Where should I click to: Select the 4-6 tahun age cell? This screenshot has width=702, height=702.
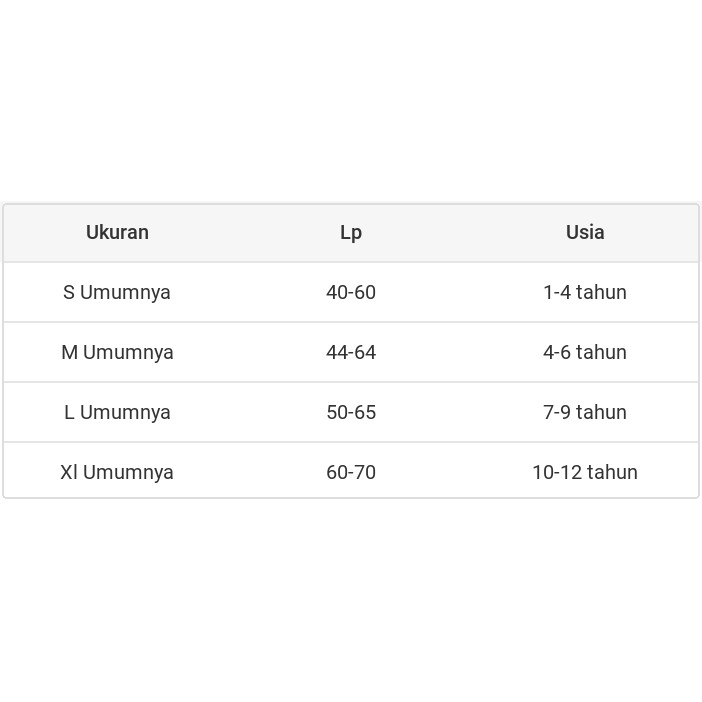tap(585, 352)
